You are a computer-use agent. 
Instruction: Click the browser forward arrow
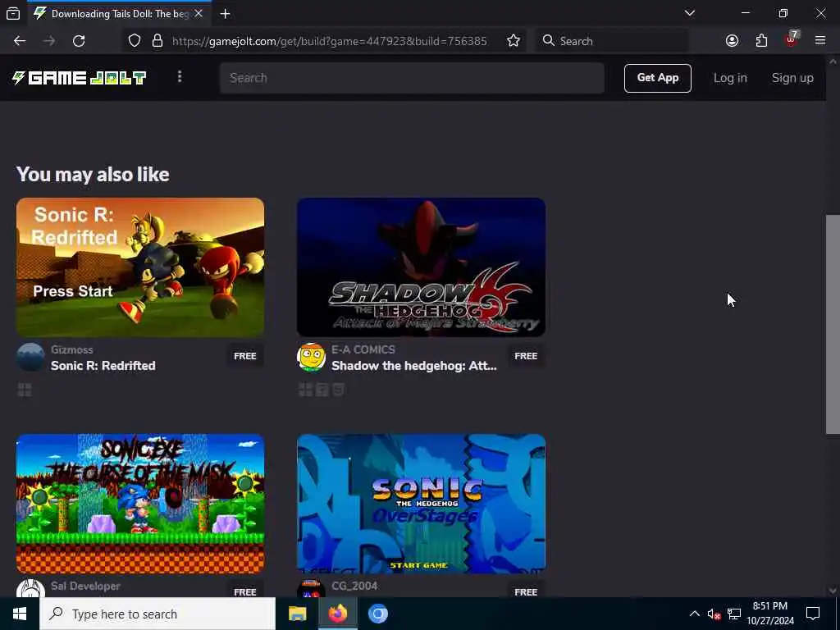[x=49, y=41]
